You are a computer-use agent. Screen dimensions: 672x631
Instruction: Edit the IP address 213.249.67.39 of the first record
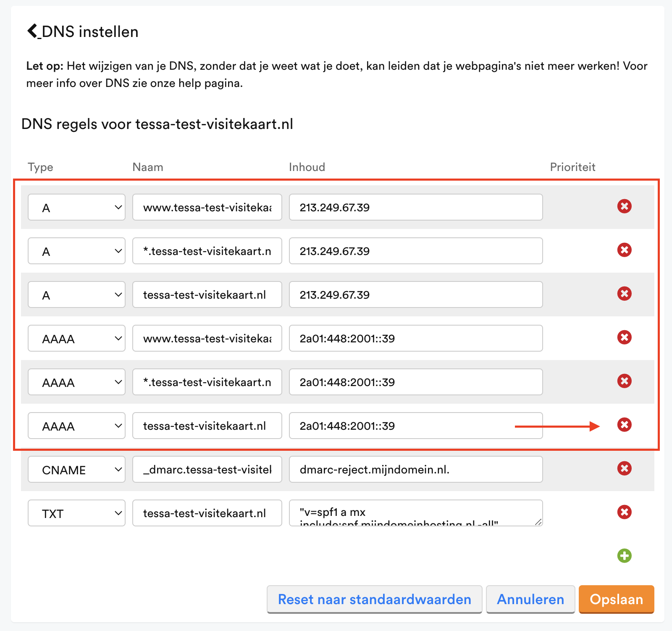[x=415, y=207]
